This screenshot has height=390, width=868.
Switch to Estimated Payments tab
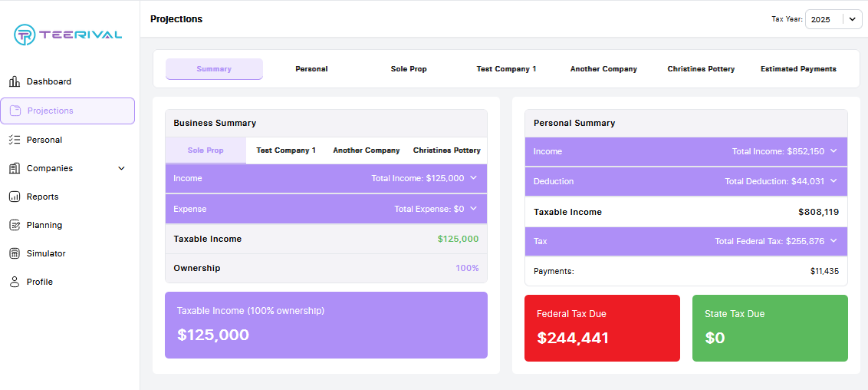pyautogui.click(x=798, y=69)
